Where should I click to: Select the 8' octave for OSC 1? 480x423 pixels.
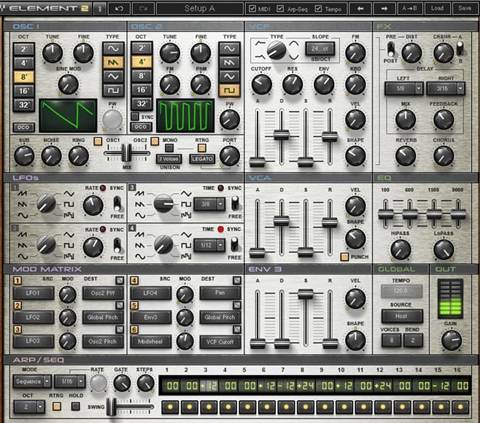(x=24, y=77)
